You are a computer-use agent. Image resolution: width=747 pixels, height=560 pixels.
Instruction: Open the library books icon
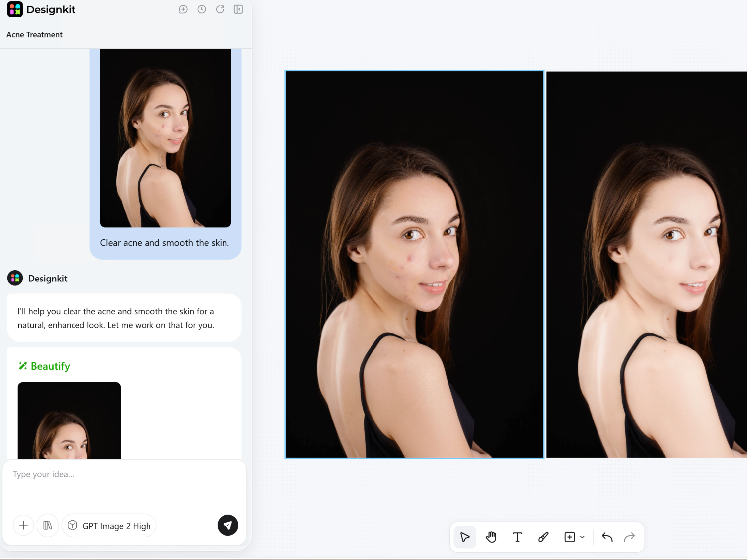tap(48, 525)
